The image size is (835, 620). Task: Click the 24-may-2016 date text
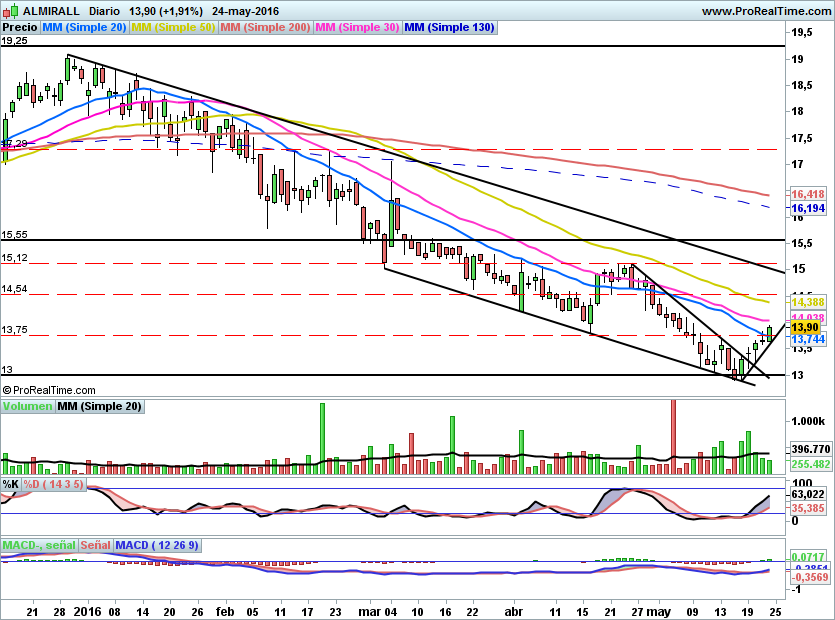tap(245, 11)
